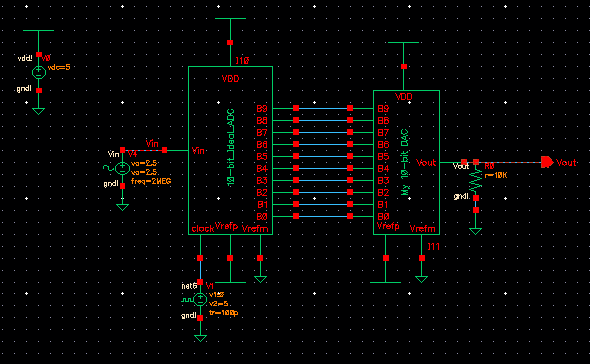Image resolution: width=590 pixels, height=364 pixels.
Task: Select the ground symbol under resistor R0
Action: [476, 231]
